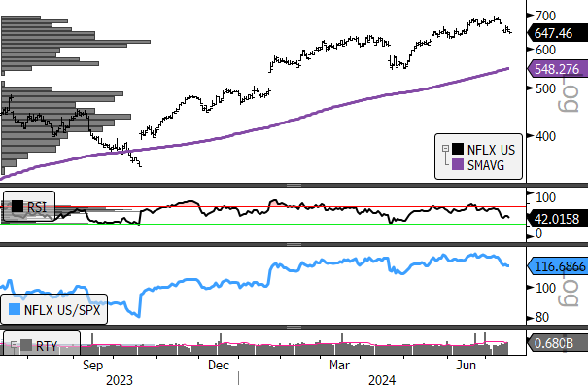Image resolution: width=588 pixels, height=385 pixels.
Task: Click the purple SMAVG legend color swatch
Action: click(x=458, y=164)
